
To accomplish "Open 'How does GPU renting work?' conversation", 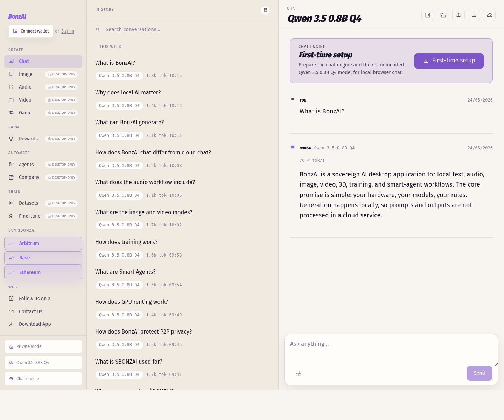I will click(182, 308).
